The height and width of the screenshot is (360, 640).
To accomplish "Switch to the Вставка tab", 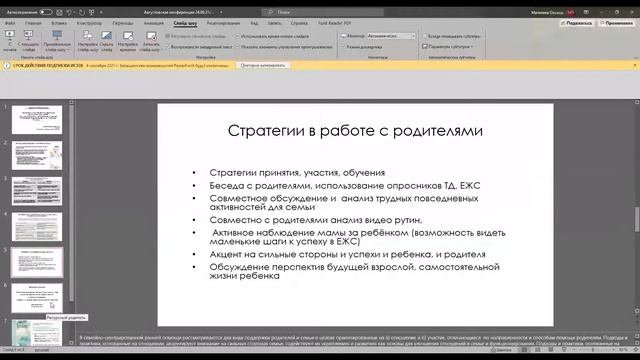I will click(x=59, y=23).
